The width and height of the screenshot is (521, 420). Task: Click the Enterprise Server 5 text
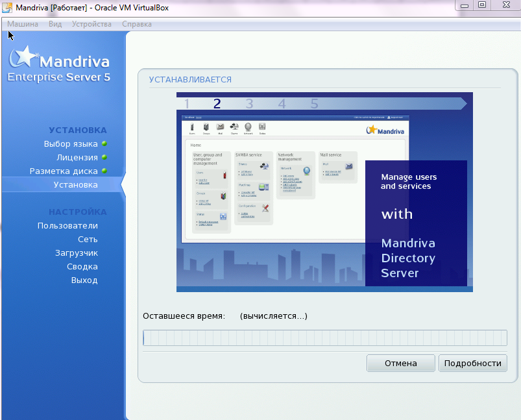[59, 77]
